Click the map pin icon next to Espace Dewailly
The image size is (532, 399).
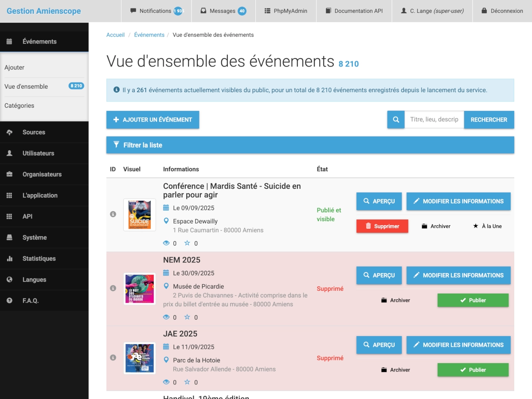(x=166, y=221)
